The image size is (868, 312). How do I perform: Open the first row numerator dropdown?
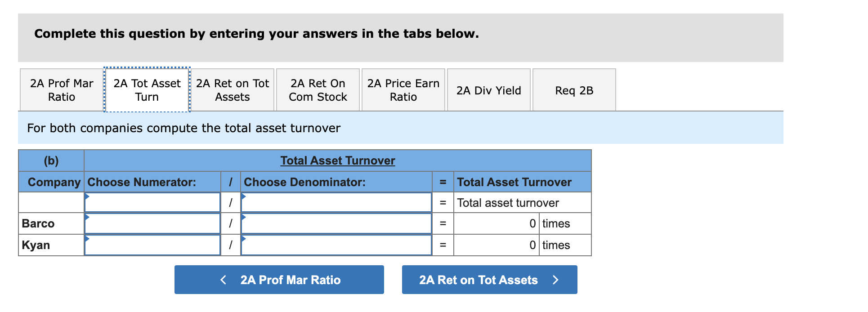pos(152,202)
